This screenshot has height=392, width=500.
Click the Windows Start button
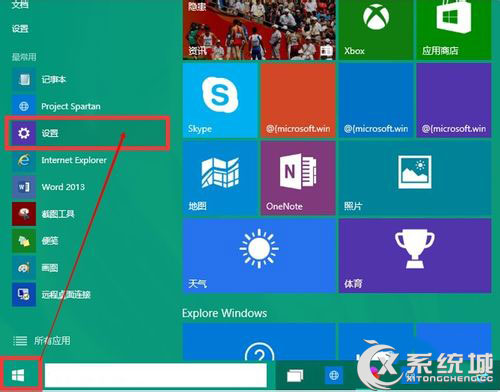(x=19, y=375)
